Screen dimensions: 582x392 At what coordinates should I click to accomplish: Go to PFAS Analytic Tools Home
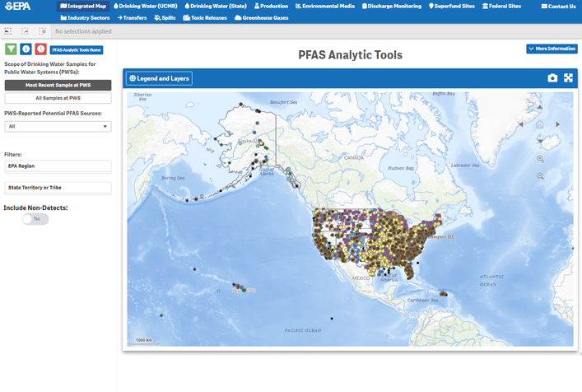[77, 49]
